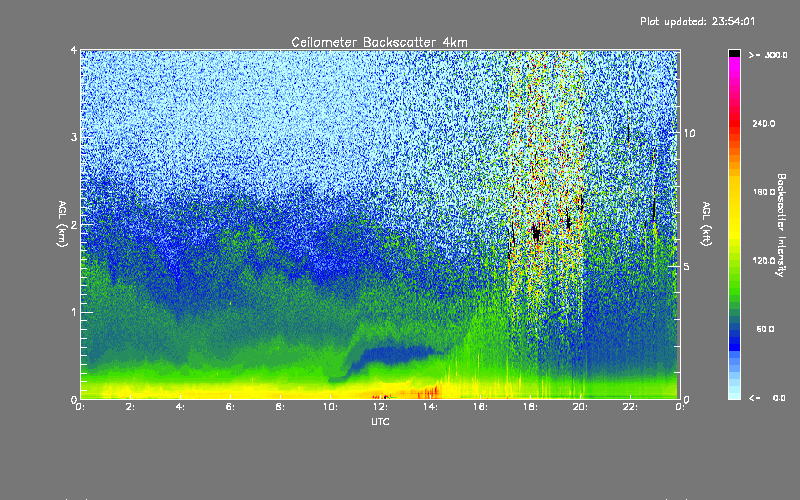Select the "6:" UTC time tick
This screenshot has height=500, width=800.
(x=230, y=407)
